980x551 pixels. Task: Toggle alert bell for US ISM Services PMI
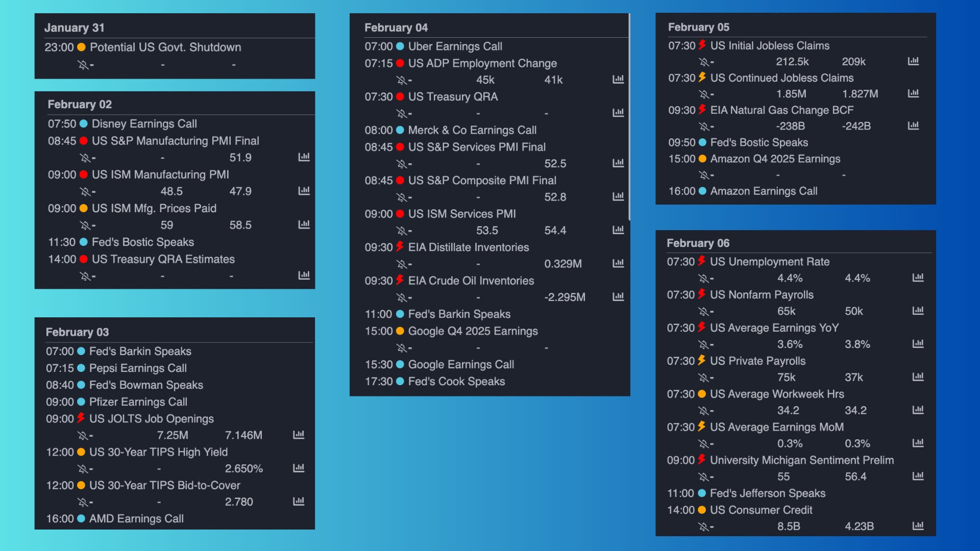[402, 231]
